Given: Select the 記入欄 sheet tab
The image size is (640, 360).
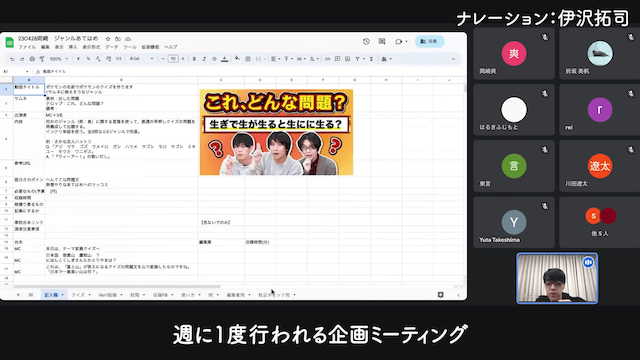Looking at the screenshot, I should coord(54,295).
